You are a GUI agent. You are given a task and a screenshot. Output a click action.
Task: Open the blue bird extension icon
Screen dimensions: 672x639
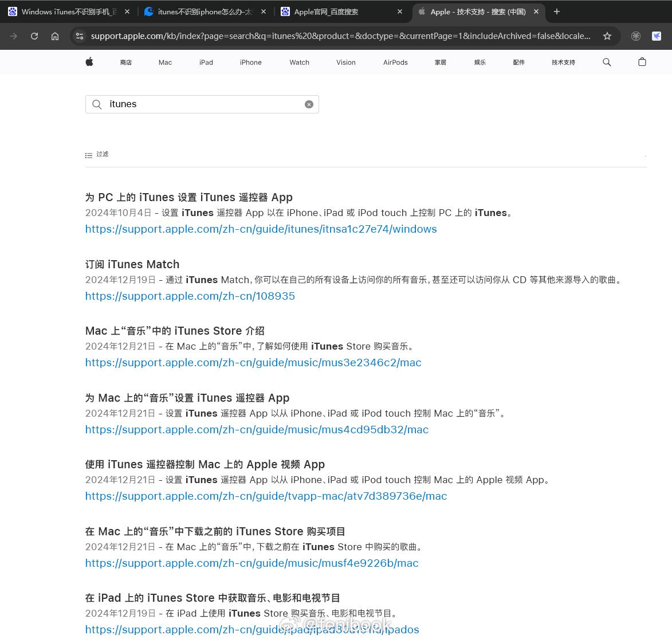click(657, 36)
